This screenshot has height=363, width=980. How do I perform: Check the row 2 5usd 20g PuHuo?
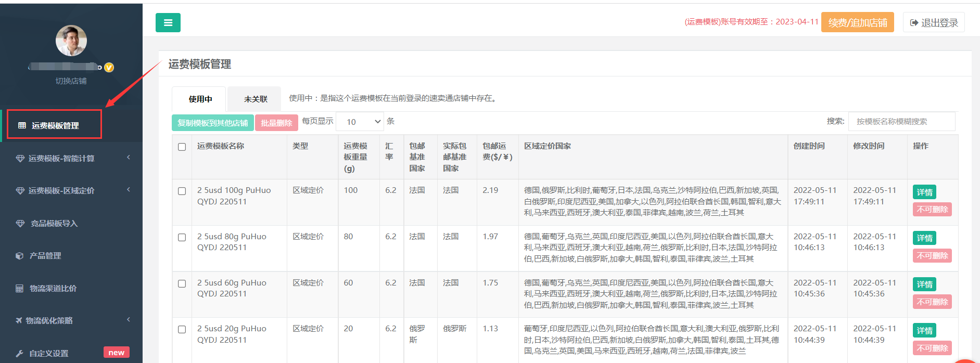[x=182, y=329]
